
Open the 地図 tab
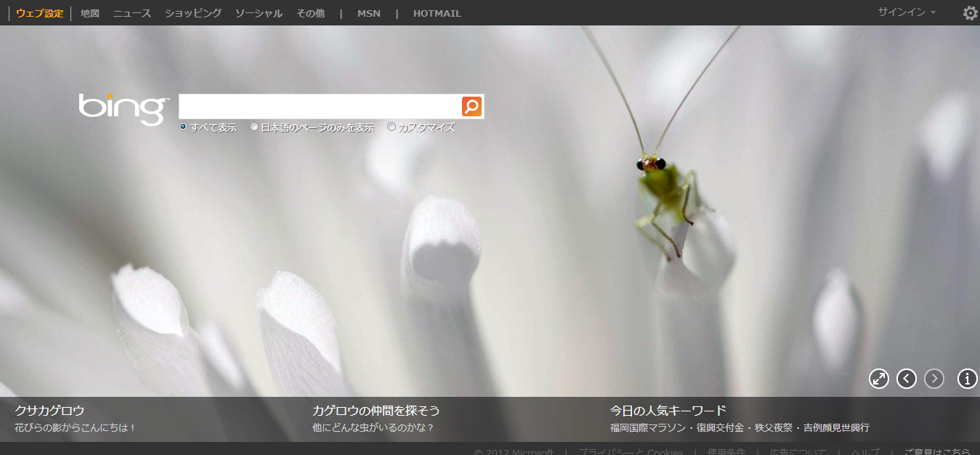tap(90, 13)
